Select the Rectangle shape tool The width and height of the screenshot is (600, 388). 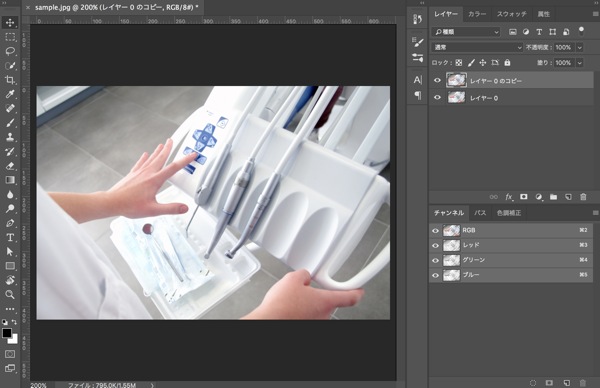coord(10,266)
